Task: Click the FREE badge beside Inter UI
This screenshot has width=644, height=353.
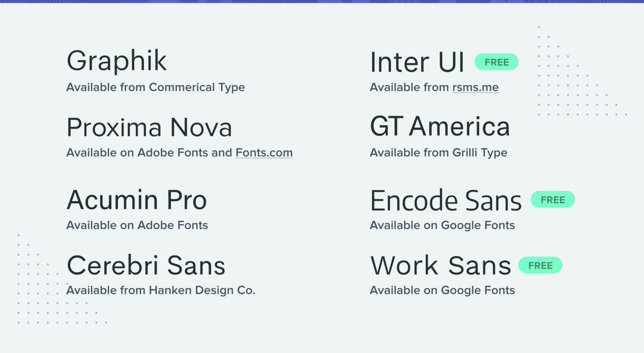Action: tap(496, 62)
